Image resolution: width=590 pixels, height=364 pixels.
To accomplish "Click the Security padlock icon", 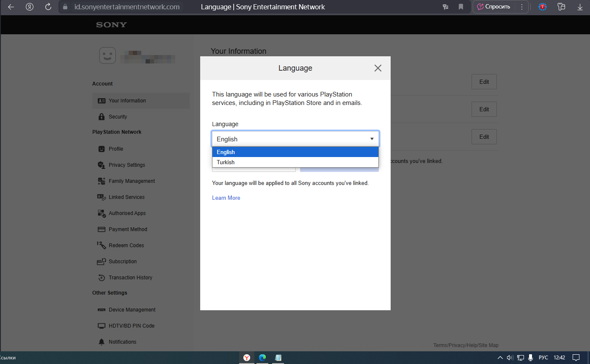I will coord(102,117).
